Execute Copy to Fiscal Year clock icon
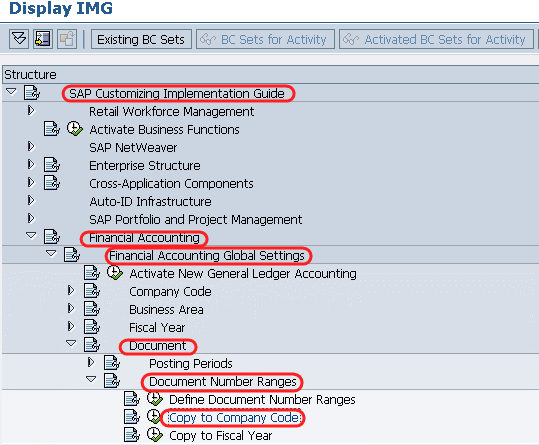 click(x=155, y=434)
